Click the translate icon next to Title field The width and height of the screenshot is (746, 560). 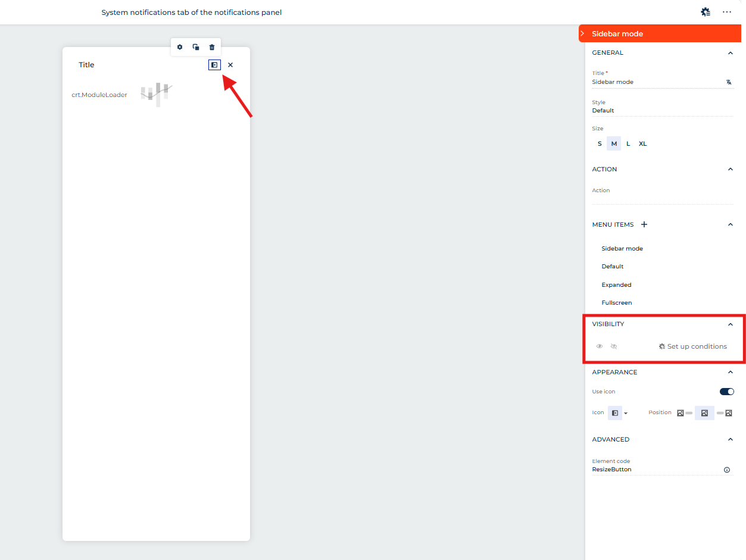[x=729, y=82]
